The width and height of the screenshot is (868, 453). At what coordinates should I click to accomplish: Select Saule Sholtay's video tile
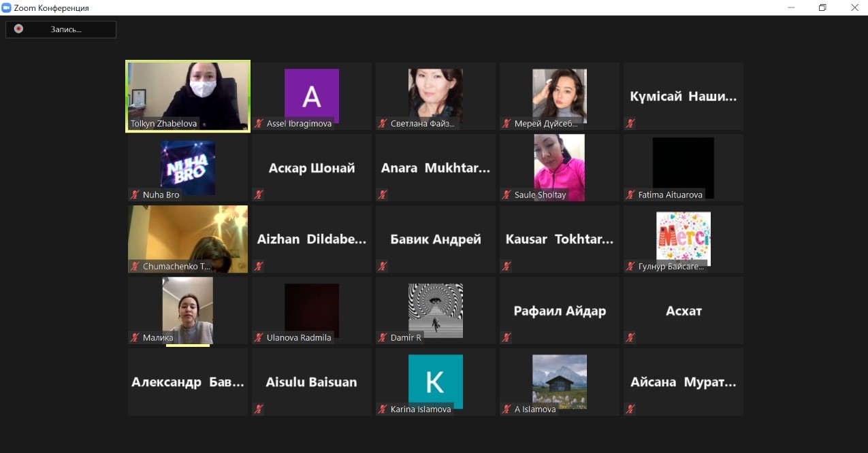click(x=560, y=167)
